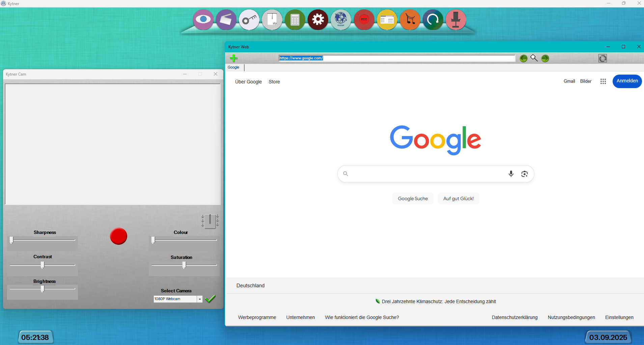
Task: Open the Einstellungen footer link
Action: pyautogui.click(x=619, y=317)
